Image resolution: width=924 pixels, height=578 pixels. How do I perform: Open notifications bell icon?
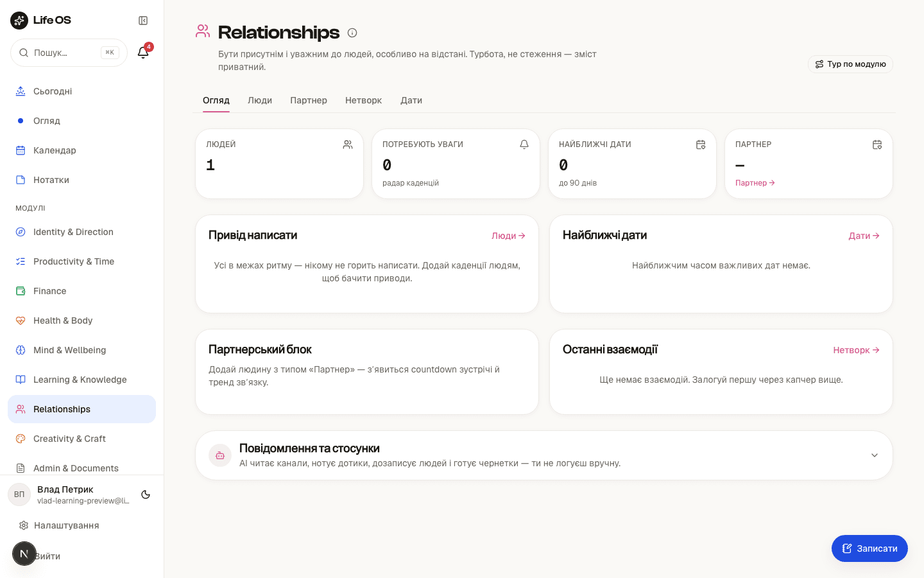[143, 53]
